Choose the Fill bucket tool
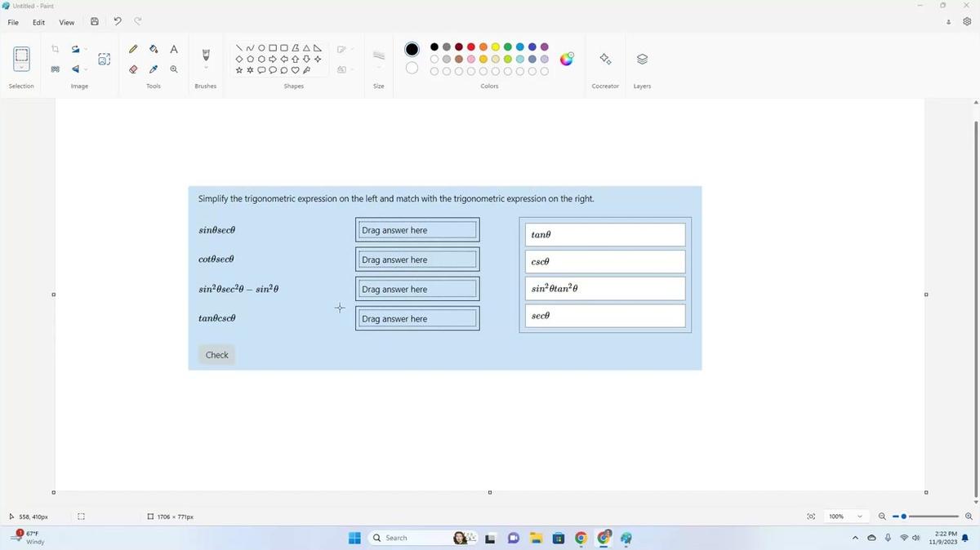Image resolution: width=980 pixels, height=550 pixels. (x=154, y=49)
